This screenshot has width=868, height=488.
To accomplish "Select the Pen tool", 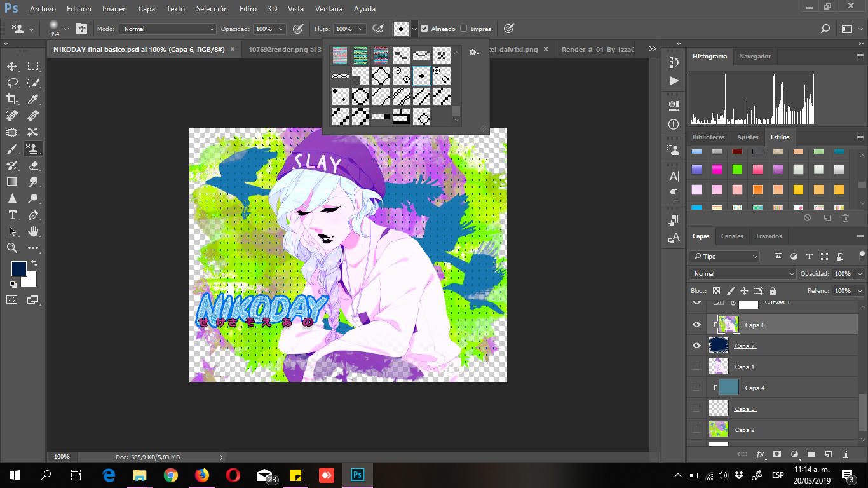I will point(33,215).
